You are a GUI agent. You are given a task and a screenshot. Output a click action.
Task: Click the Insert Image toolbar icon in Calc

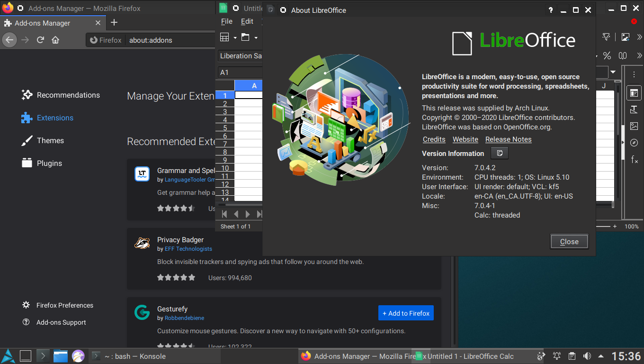[x=626, y=37]
